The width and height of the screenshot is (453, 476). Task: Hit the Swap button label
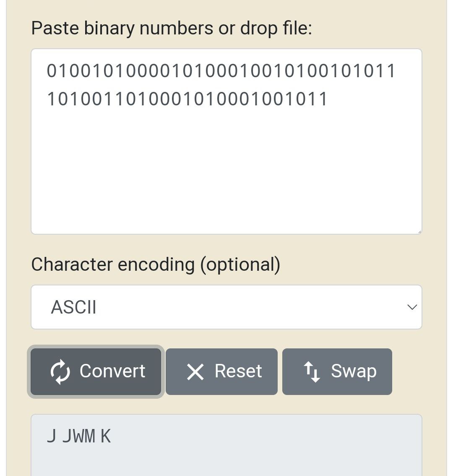coord(353,371)
